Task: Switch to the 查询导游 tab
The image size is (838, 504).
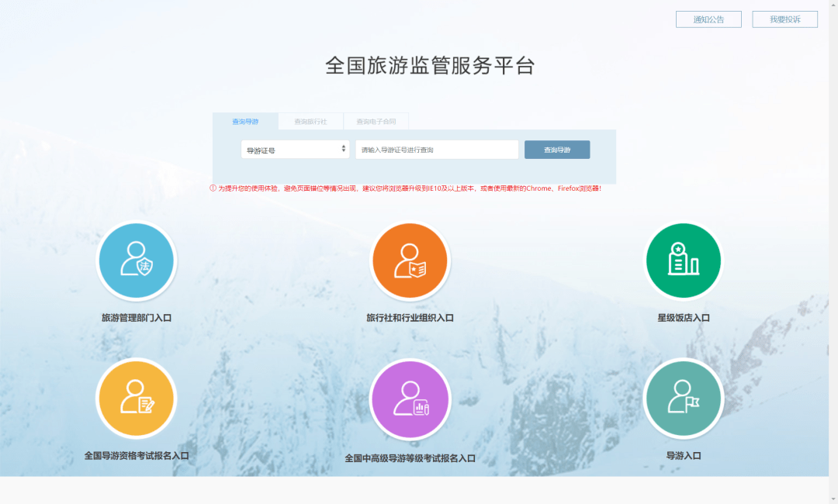Action: coord(245,122)
